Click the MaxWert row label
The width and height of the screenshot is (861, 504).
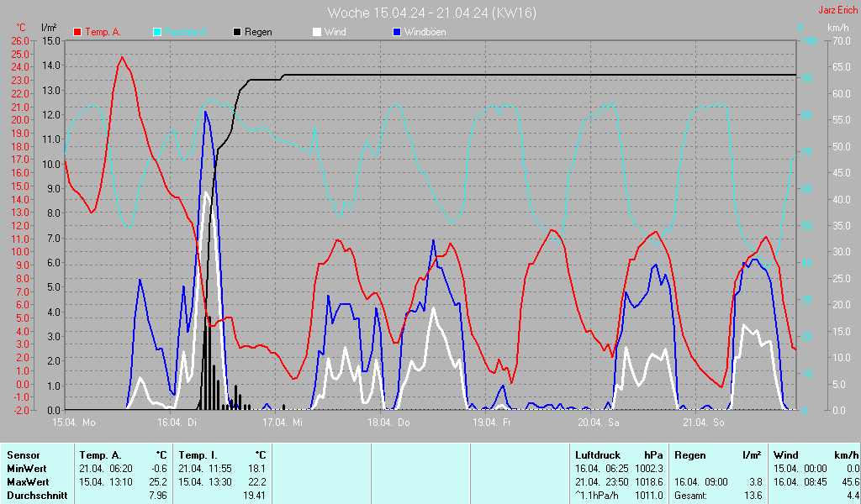tap(28, 482)
